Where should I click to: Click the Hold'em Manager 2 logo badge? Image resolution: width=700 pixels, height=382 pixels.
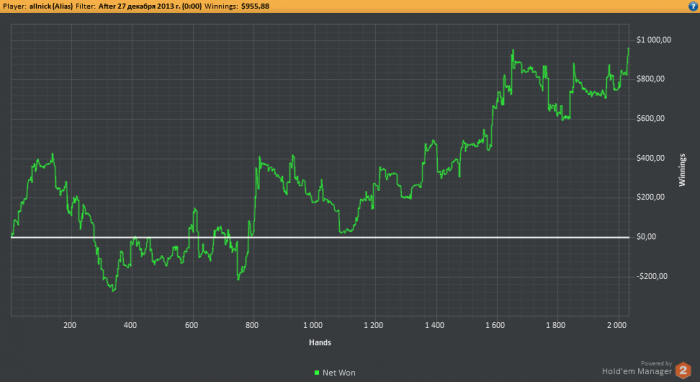coord(683,370)
